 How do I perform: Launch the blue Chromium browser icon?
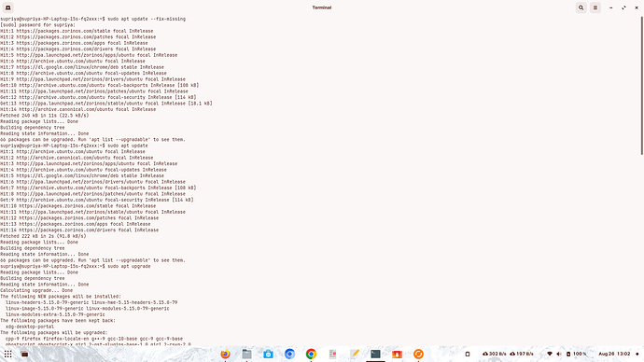[x=289, y=354]
